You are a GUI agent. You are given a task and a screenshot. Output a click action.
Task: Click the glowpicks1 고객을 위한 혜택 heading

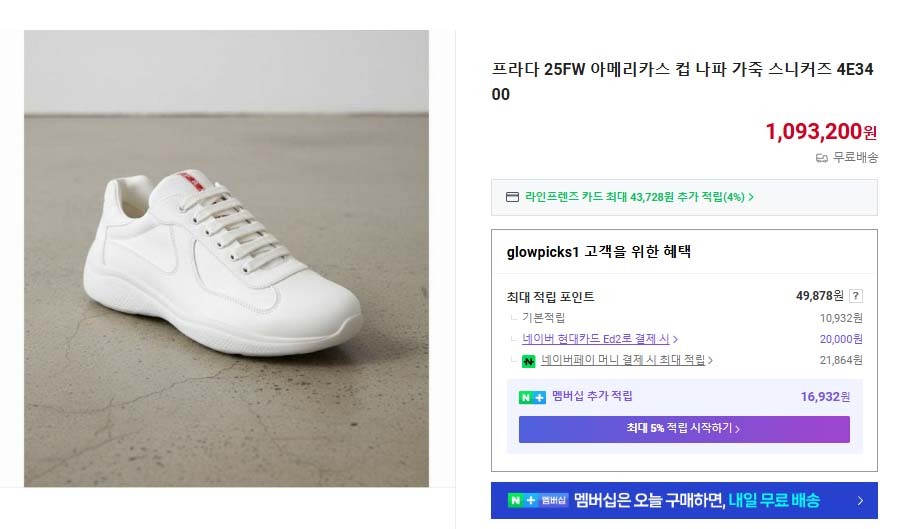pyautogui.click(x=599, y=252)
